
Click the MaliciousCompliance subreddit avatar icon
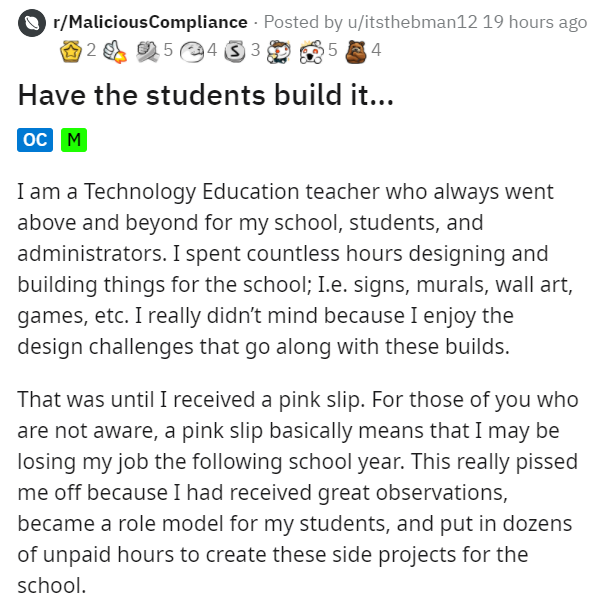[x=32, y=21]
